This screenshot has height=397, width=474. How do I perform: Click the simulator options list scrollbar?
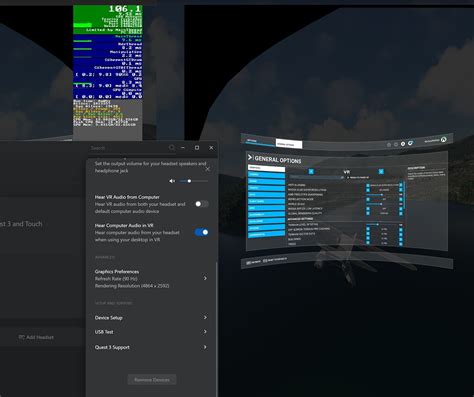(404, 195)
